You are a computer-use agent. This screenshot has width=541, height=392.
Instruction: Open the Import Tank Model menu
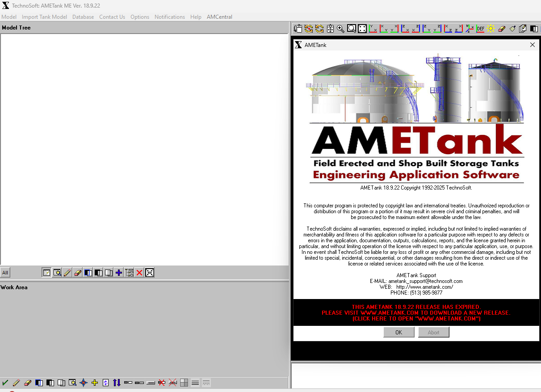pyautogui.click(x=44, y=17)
